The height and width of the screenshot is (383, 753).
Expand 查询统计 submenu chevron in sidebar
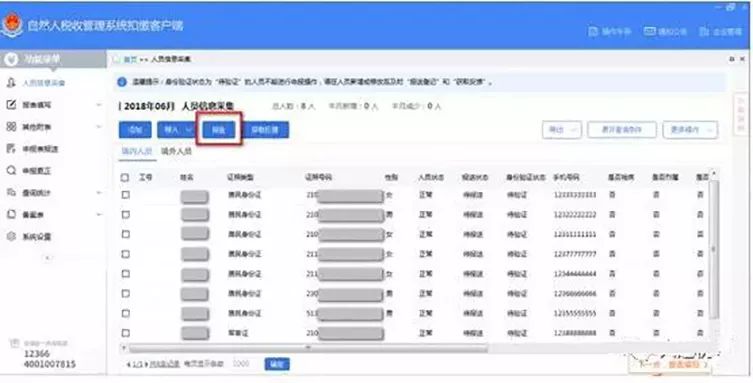(x=98, y=192)
